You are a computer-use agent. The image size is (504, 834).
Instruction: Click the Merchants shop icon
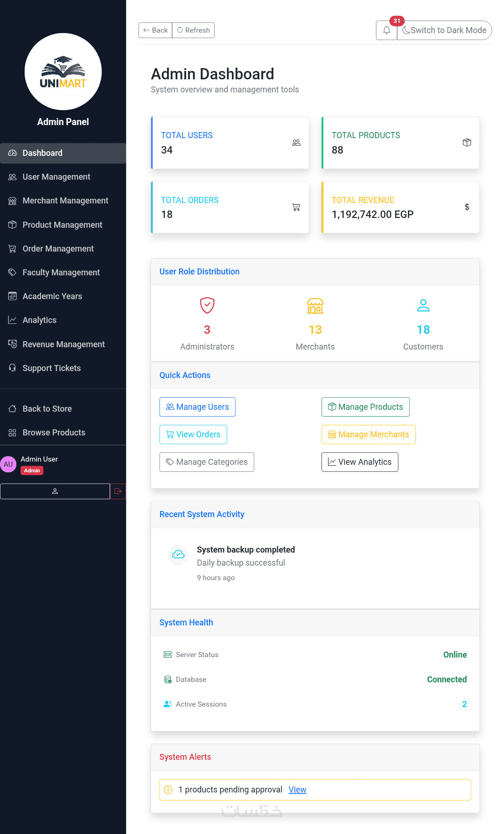(x=315, y=306)
